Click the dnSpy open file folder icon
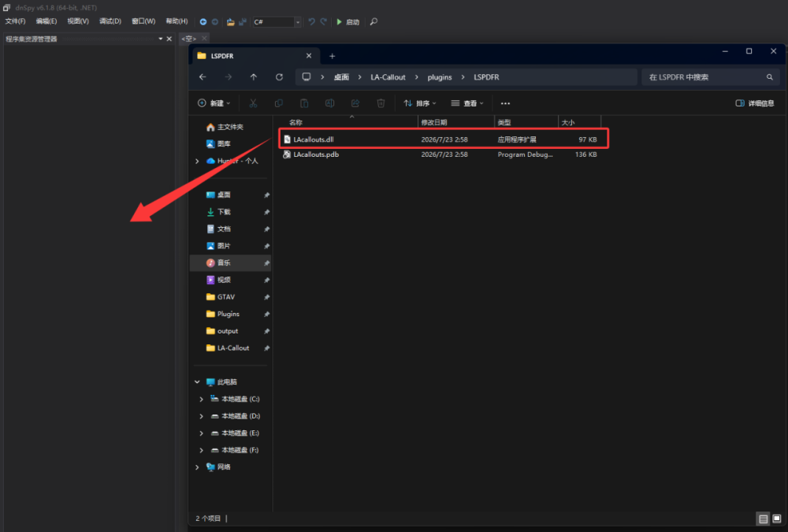The height and width of the screenshot is (532, 788). (230, 21)
